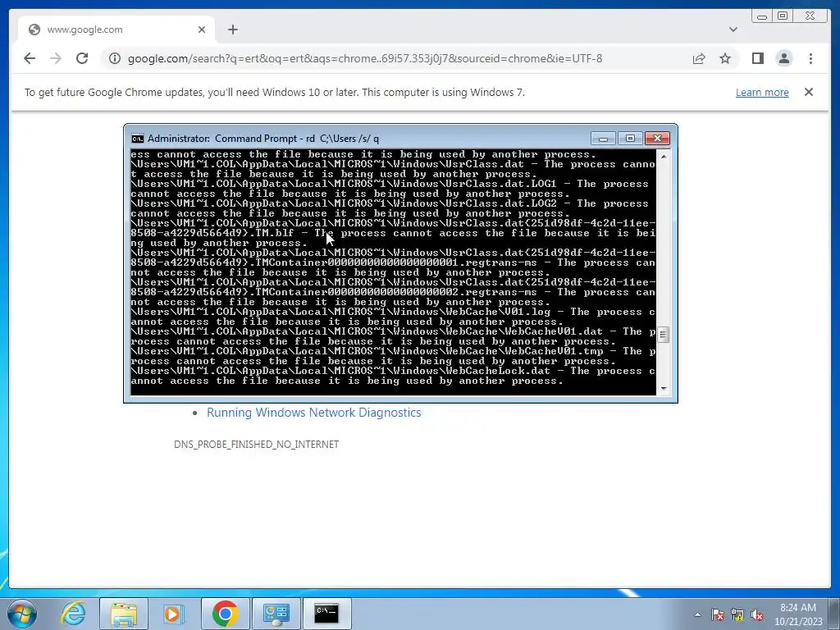Viewport: 840px width, 630px height.
Task: Go back to the previous page in Chrome
Action: [30, 58]
